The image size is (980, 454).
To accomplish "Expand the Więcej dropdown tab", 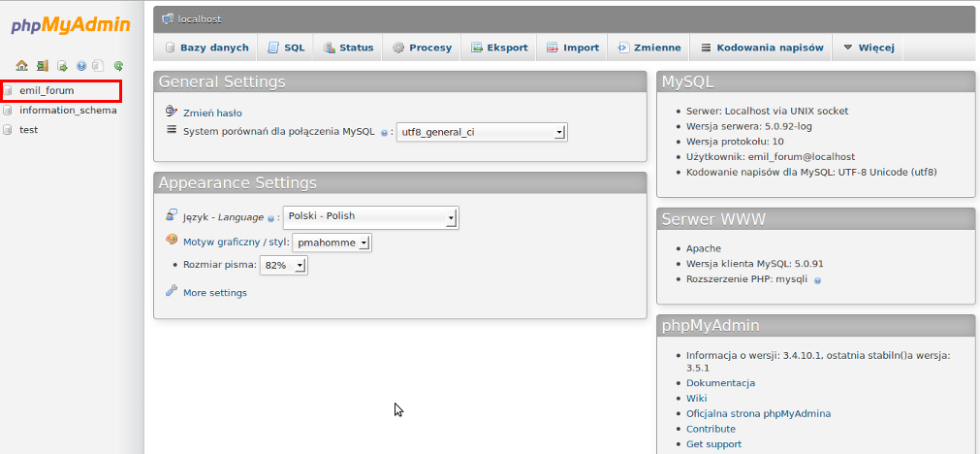I will [x=869, y=48].
